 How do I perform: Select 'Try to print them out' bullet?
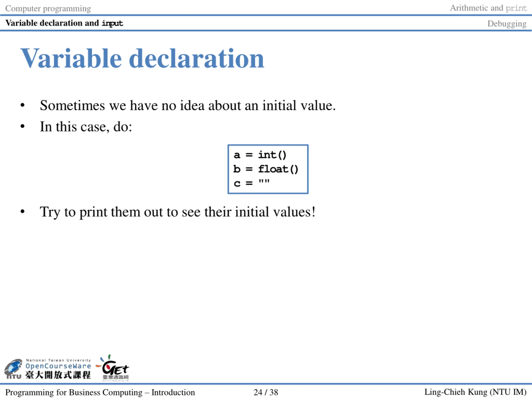[x=177, y=212]
